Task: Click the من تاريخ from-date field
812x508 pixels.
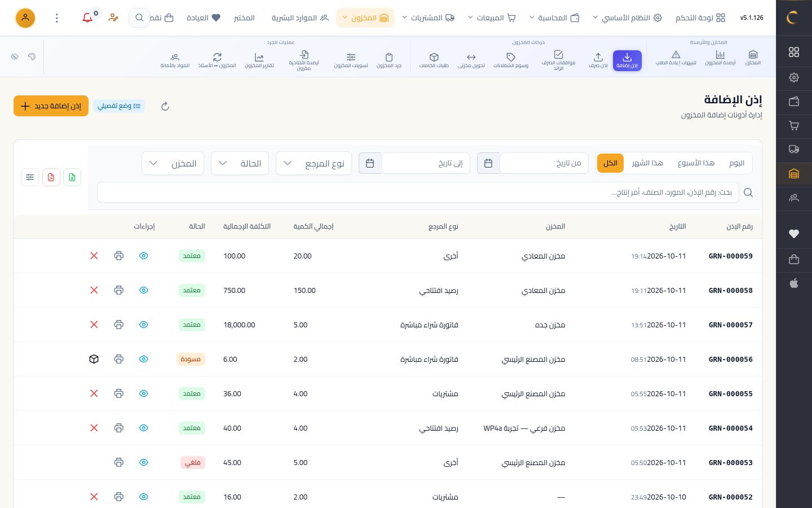Action: click(544, 163)
